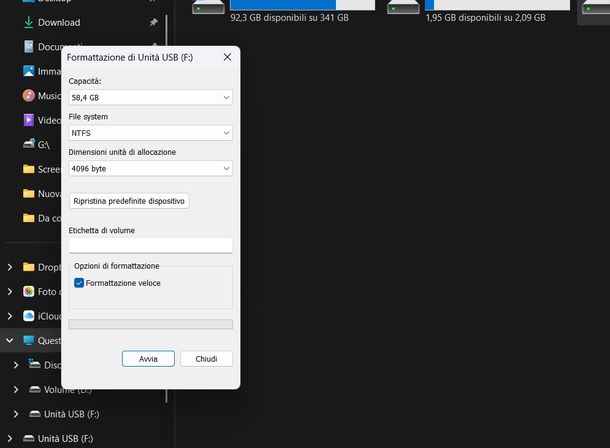Select the Download folder label
Screen dimensions: 610x448
pos(59,23)
